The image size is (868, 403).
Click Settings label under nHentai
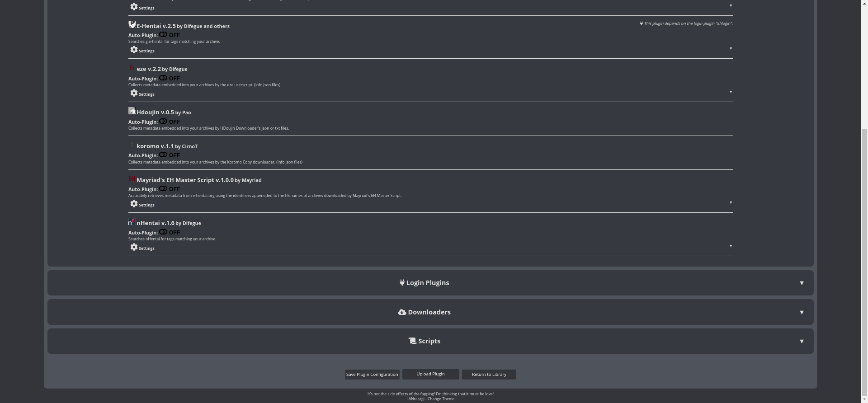pyautogui.click(x=146, y=248)
